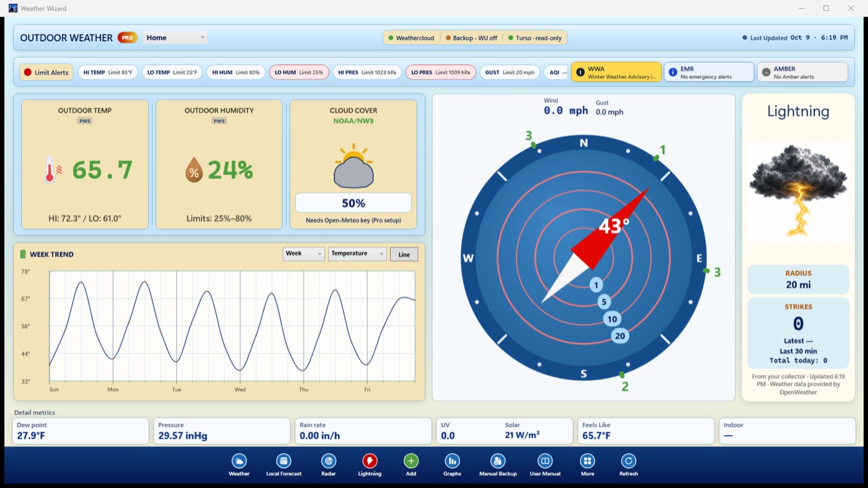Click the WWA warning exclamation icon
The height and width of the screenshot is (488, 868).
click(x=580, y=72)
